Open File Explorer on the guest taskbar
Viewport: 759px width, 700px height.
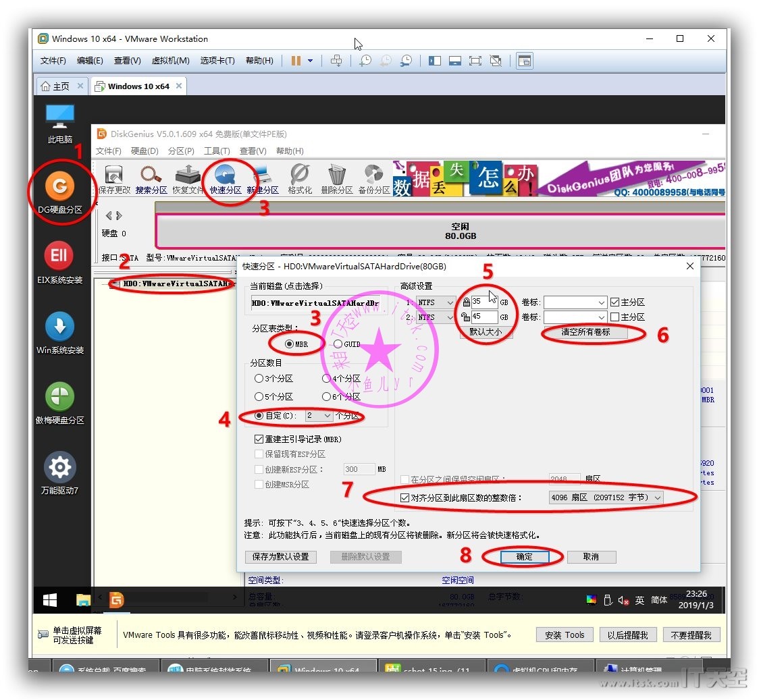point(83,600)
